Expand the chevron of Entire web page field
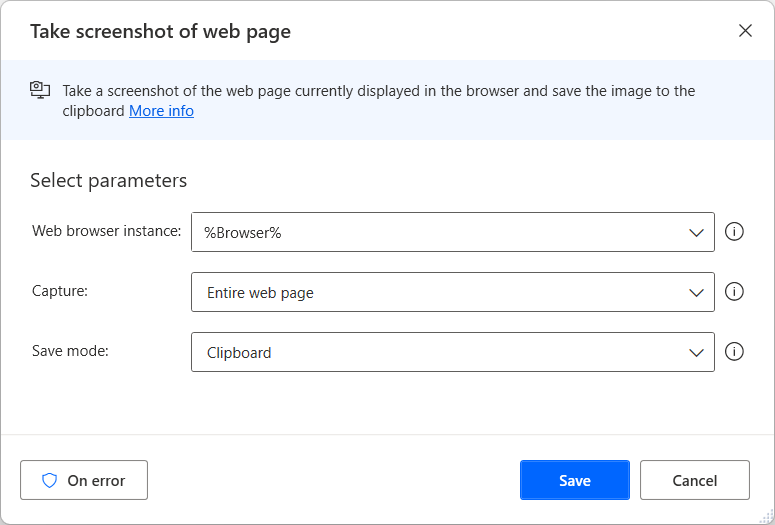The height and width of the screenshot is (525, 775). pyautogui.click(x=696, y=293)
